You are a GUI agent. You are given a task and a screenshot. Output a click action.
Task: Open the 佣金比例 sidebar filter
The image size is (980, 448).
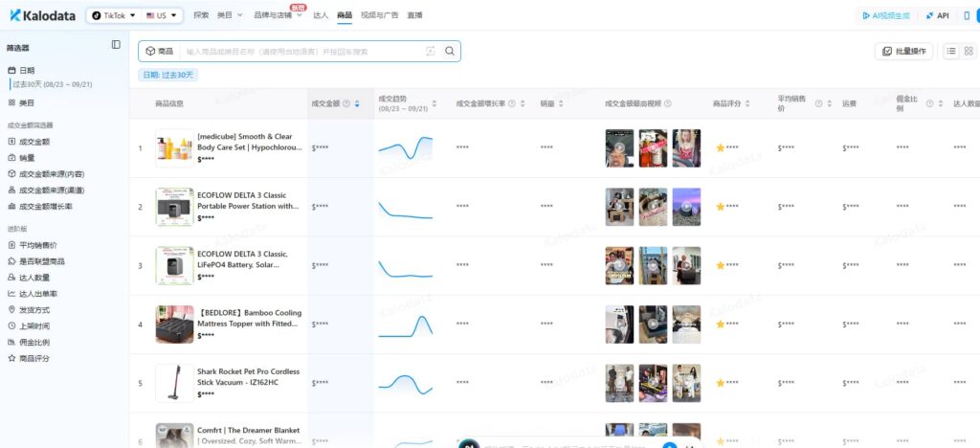(x=29, y=343)
